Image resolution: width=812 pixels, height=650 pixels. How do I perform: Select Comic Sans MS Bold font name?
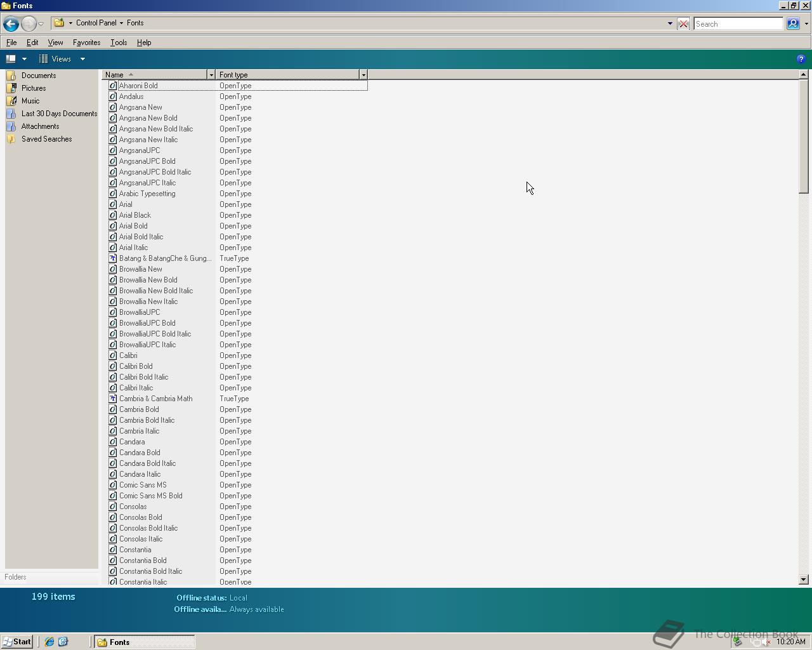point(150,496)
